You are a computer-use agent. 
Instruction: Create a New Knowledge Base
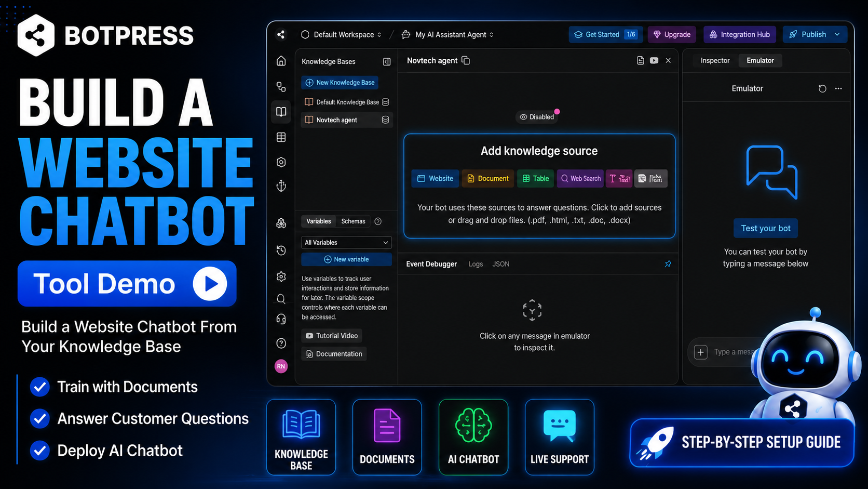[340, 83]
